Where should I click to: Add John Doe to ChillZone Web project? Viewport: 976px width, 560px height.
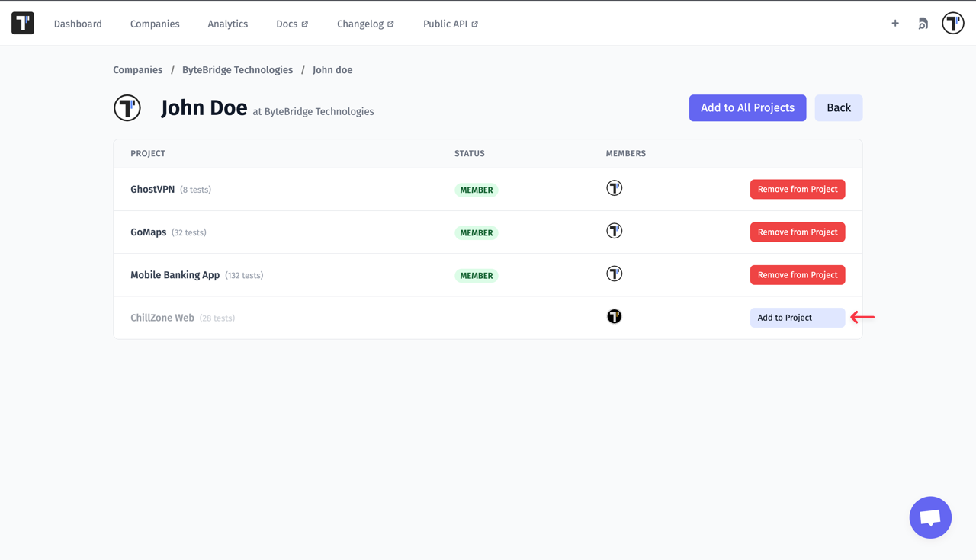798,317
